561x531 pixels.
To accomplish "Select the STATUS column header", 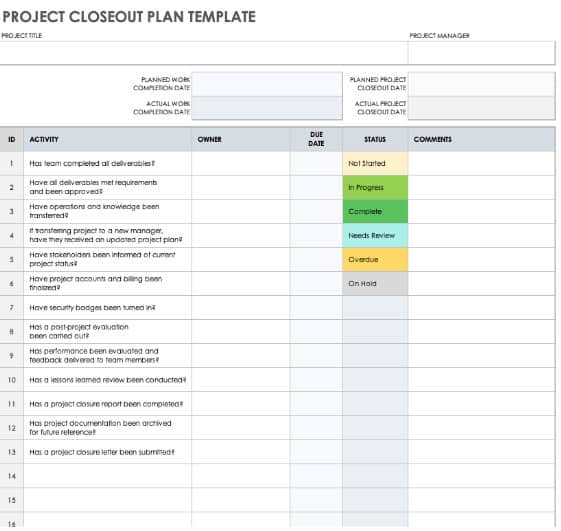I will [x=375, y=139].
